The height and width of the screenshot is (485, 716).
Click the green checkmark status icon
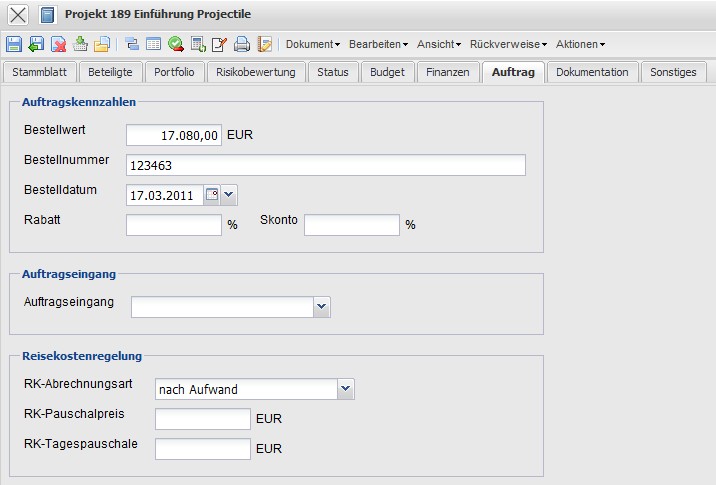(x=175, y=44)
